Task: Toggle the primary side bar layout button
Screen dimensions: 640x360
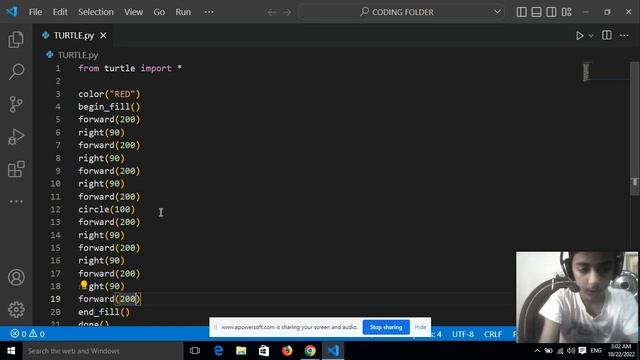Action: click(521, 12)
